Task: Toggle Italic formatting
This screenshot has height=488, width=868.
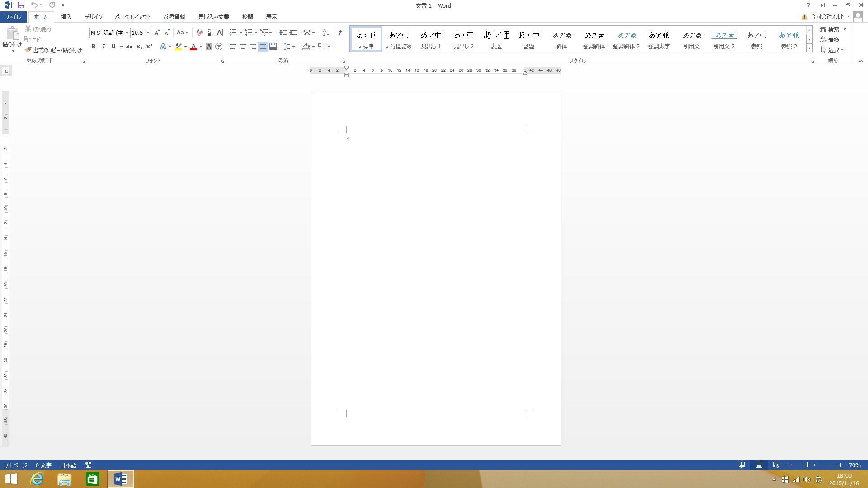Action: (x=104, y=47)
